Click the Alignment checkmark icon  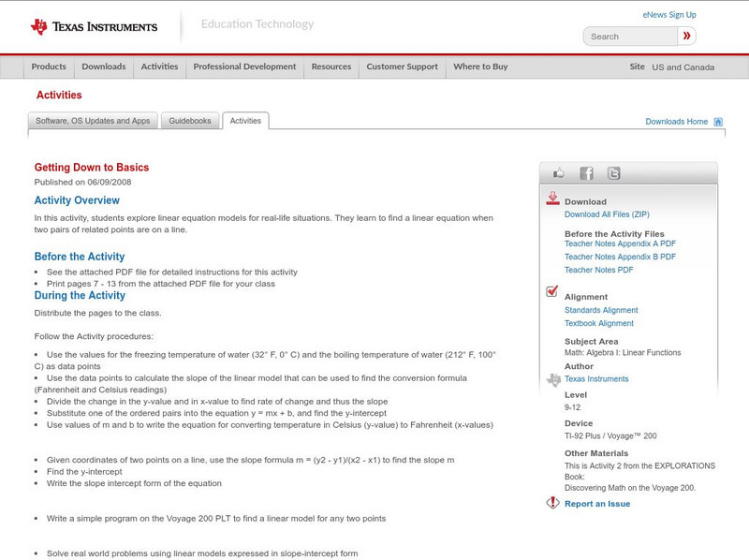(x=551, y=291)
